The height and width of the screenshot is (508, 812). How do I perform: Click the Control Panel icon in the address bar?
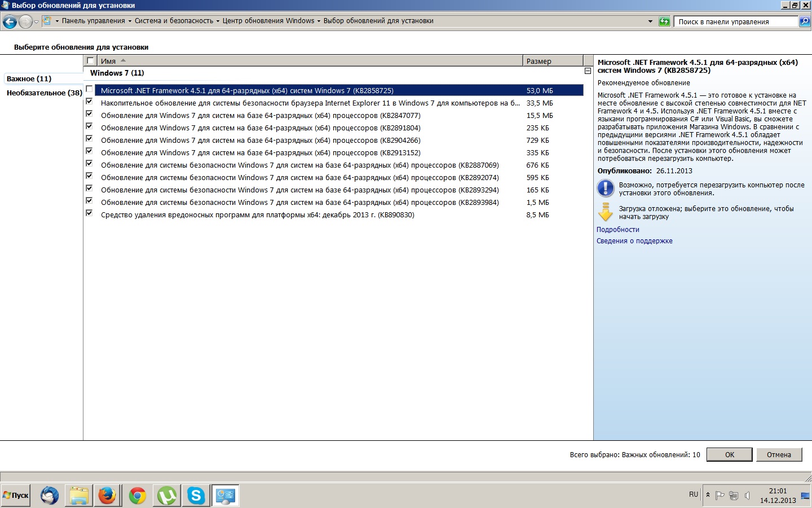pyautogui.click(x=47, y=21)
